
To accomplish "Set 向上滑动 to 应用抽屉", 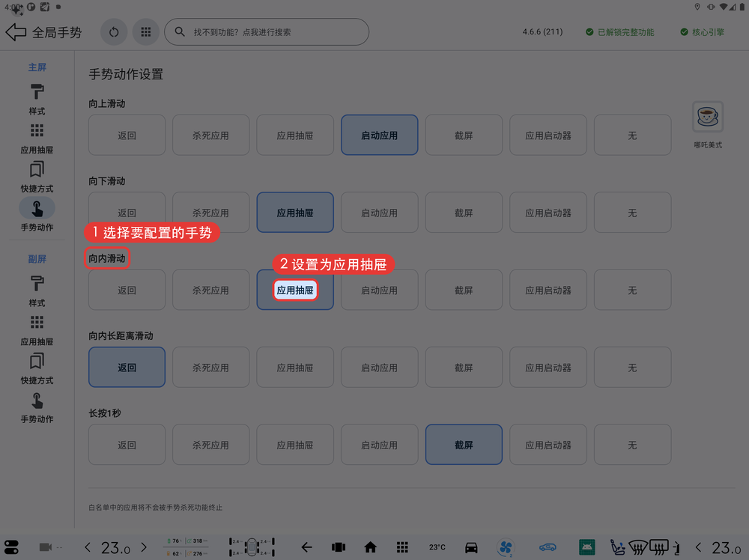I will click(294, 135).
